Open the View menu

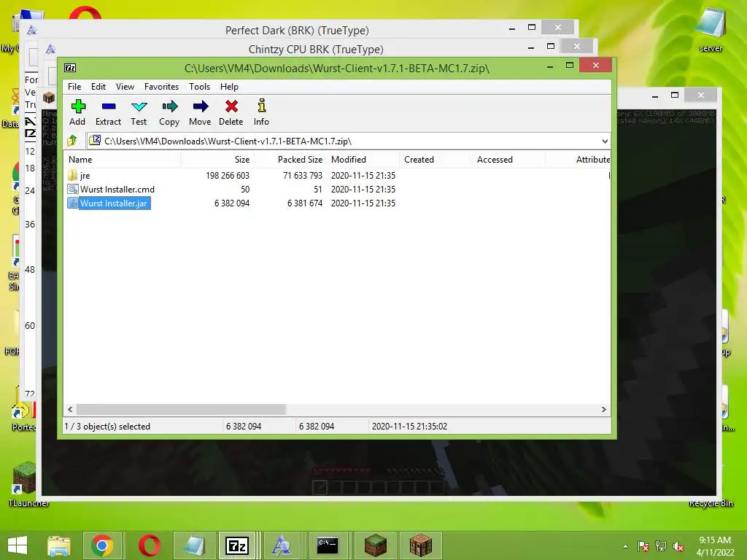pos(125,87)
